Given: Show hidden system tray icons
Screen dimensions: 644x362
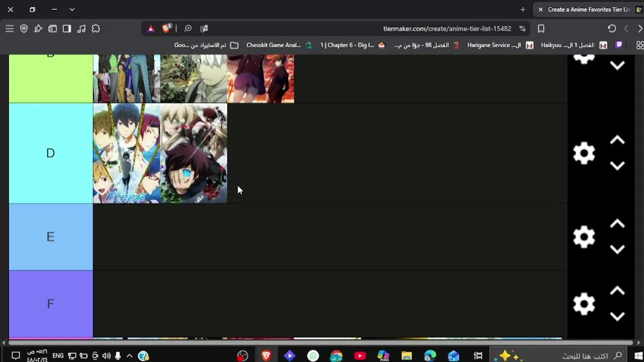Looking at the screenshot, I should (129, 356).
